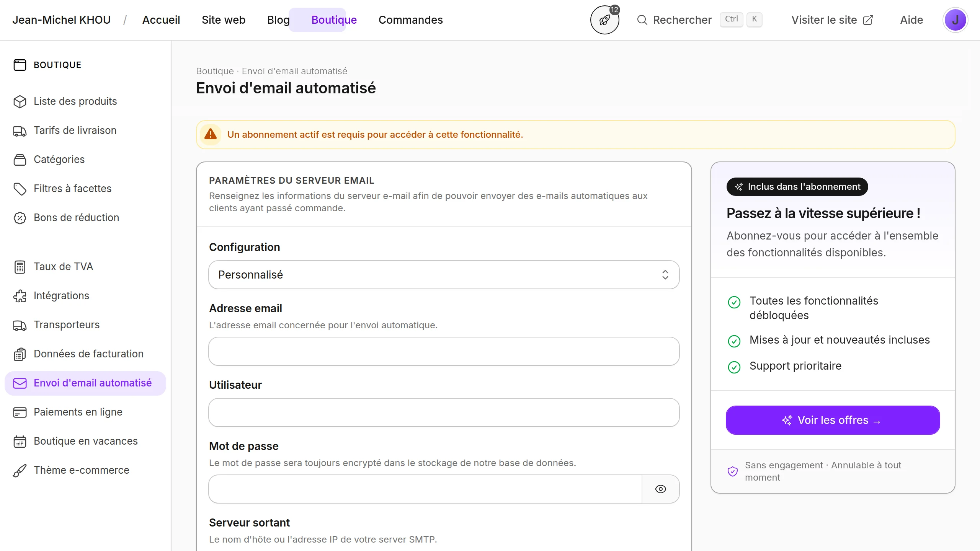Image resolution: width=980 pixels, height=551 pixels.
Task: Open the Site web tab
Action: pos(223,20)
